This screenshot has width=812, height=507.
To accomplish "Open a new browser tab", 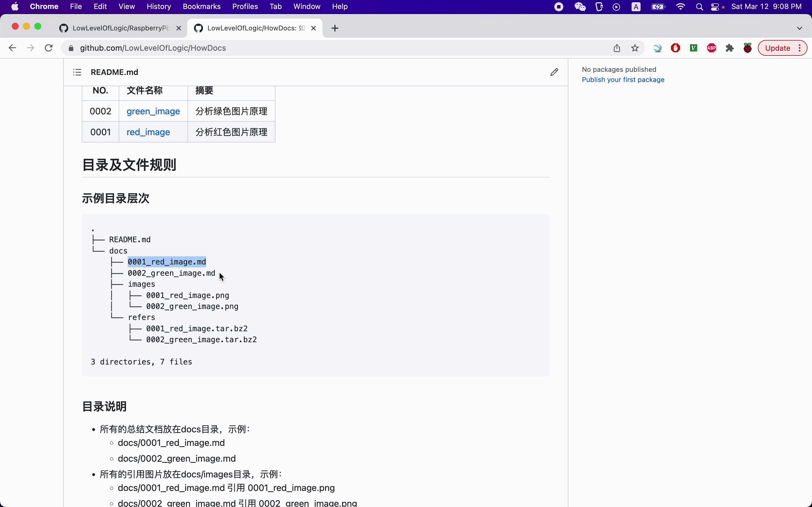I will 335,28.
